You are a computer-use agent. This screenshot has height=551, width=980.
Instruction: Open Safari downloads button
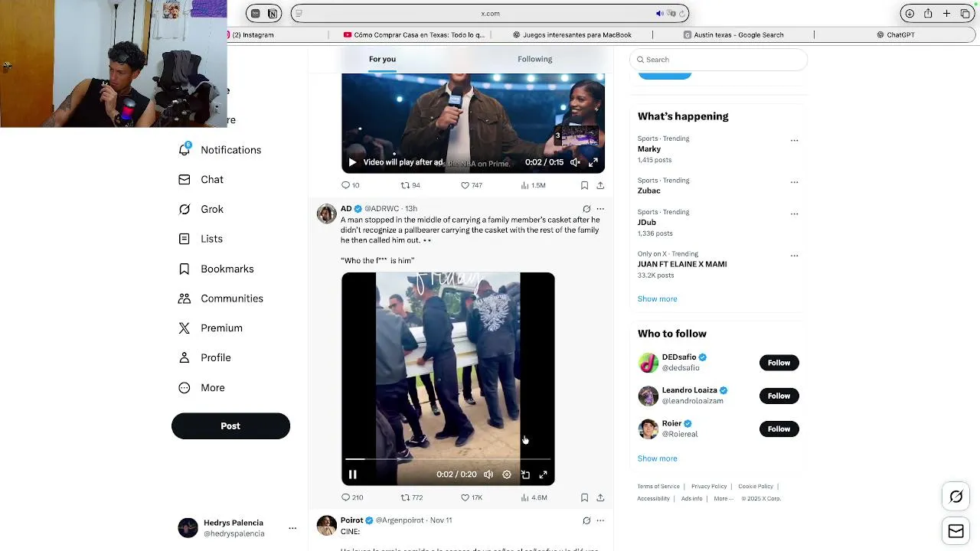tap(910, 13)
